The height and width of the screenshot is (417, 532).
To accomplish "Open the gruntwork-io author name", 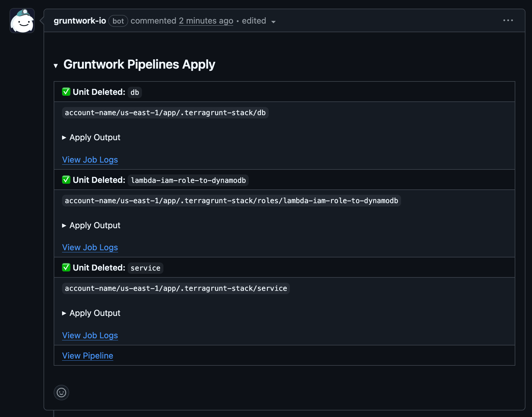I will (x=80, y=21).
